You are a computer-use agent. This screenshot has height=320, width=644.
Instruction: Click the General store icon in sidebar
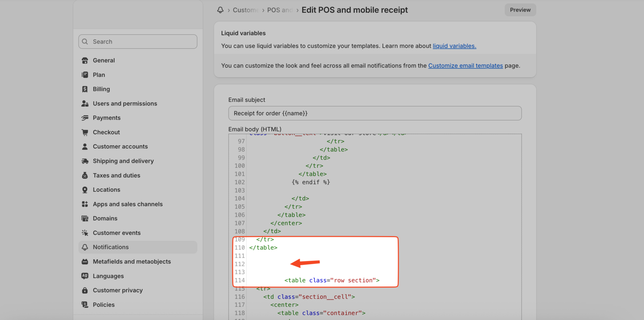(85, 60)
